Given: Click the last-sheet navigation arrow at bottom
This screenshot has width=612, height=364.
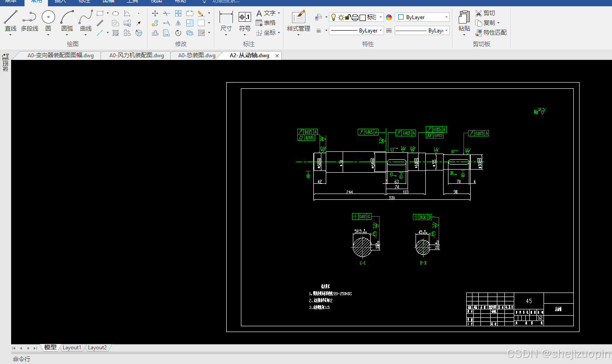Looking at the screenshot, I should pyautogui.click(x=35, y=348).
